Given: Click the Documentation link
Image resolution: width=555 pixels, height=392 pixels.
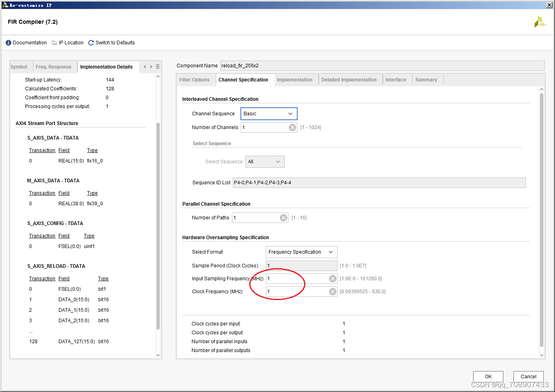Looking at the screenshot, I should tap(30, 43).
